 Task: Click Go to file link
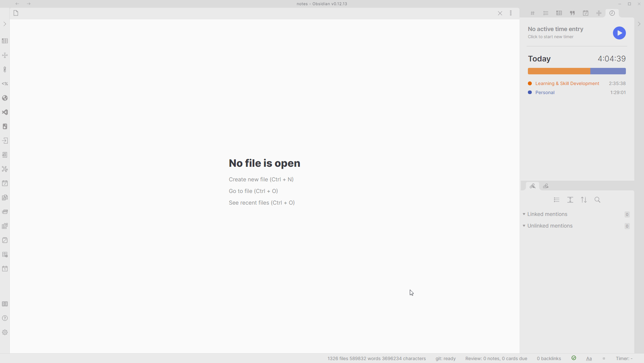[x=253, y=191]
